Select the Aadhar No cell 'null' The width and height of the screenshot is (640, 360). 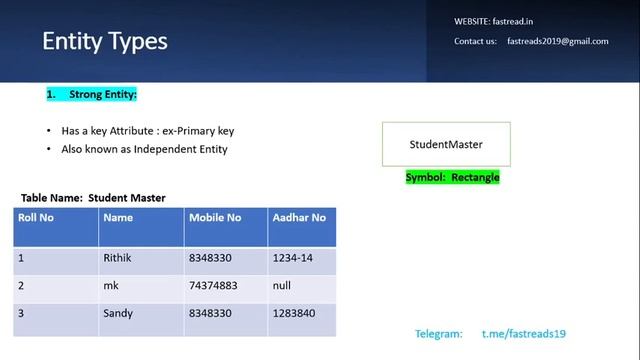302,289
